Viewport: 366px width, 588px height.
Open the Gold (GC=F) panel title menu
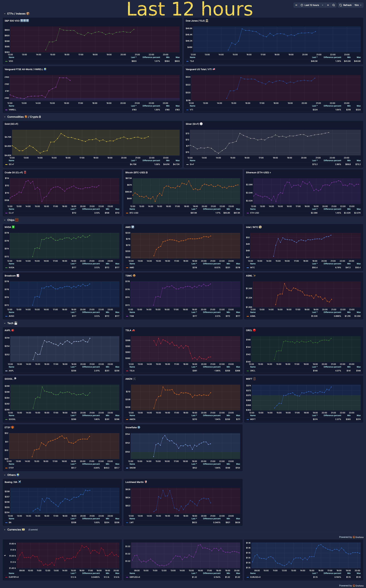(x=11, y=124)
